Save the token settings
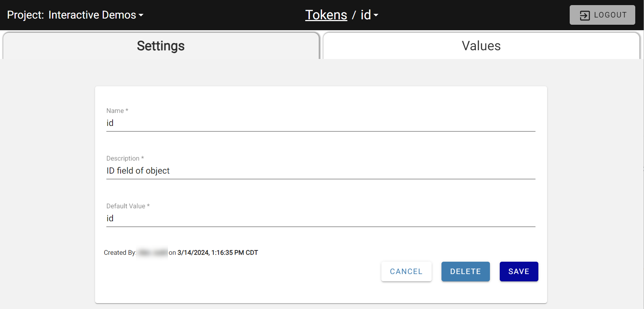The height and width of the screenshot is (309, 644). (519, 272)
